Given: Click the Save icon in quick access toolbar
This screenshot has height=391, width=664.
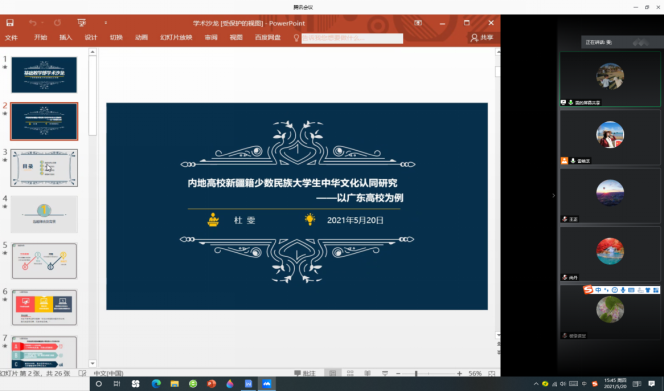Looking at the screenshot, I should click(x=10, y=23).
